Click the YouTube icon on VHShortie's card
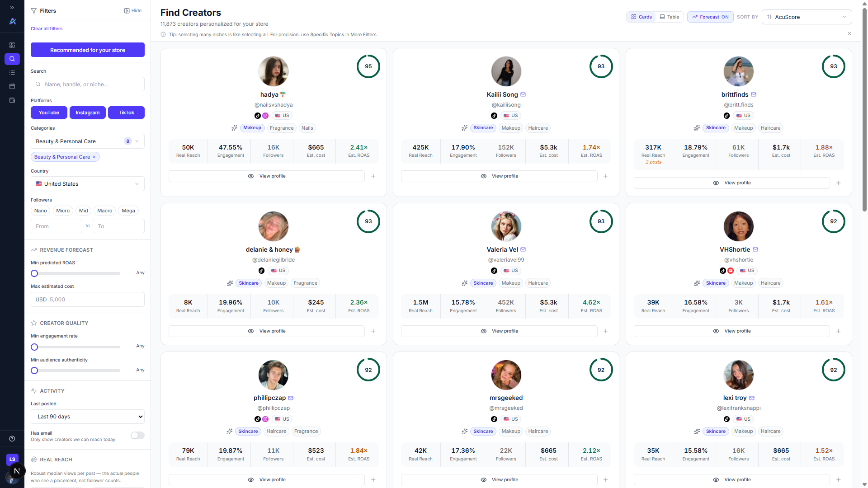 pyautogui.click(x=731, y=271)
